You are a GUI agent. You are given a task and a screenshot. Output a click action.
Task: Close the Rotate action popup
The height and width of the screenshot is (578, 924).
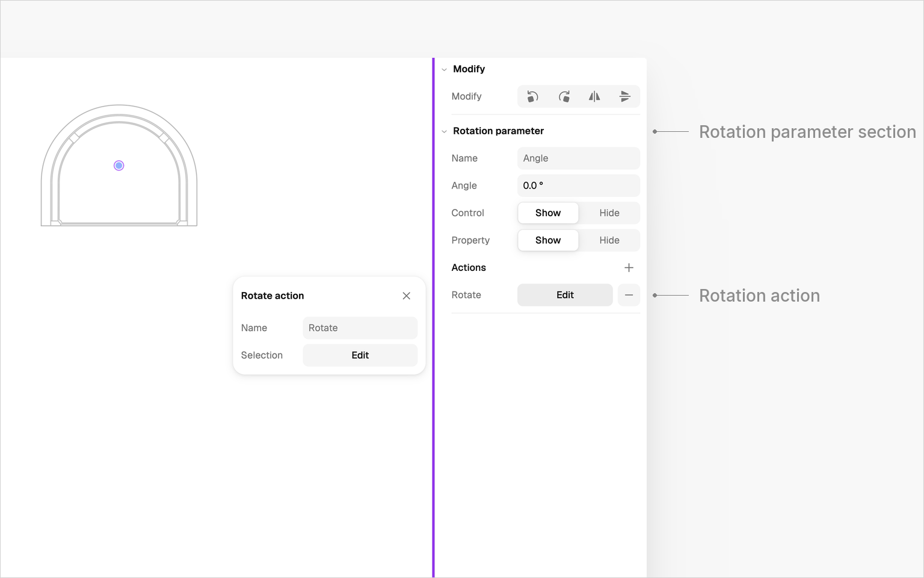[x=407, y=296]
